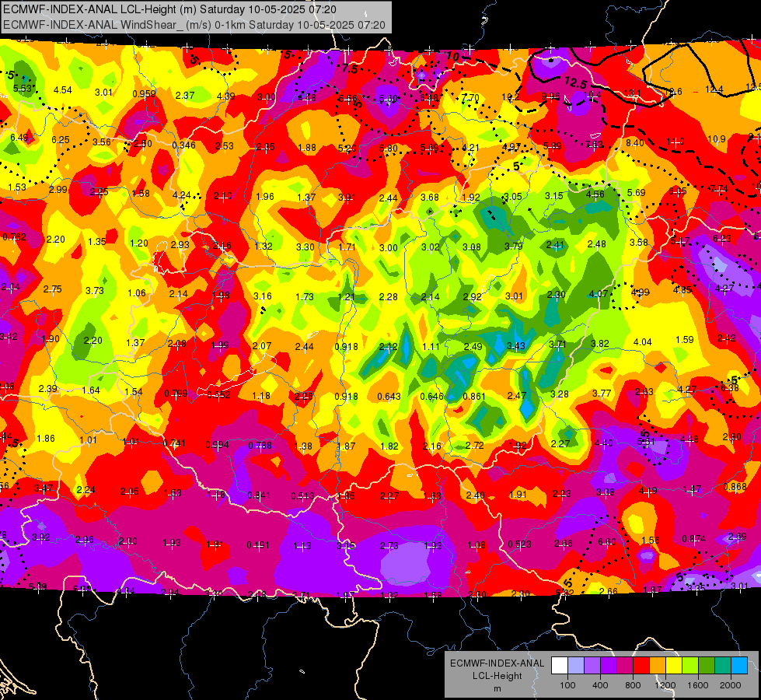Click the wind shear value 3.43
The height and width of the screenshot is (700, 761).
(516, 346)
